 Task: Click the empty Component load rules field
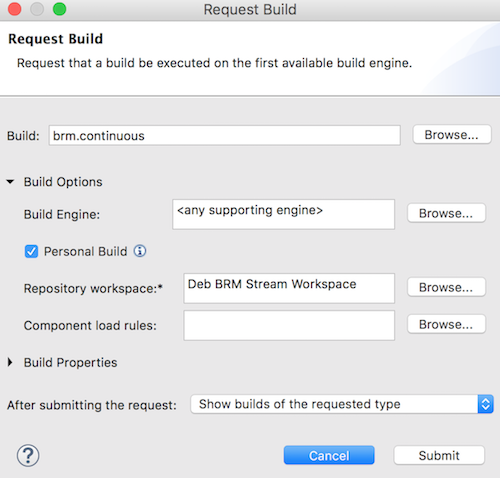click(x=289, y=325)
